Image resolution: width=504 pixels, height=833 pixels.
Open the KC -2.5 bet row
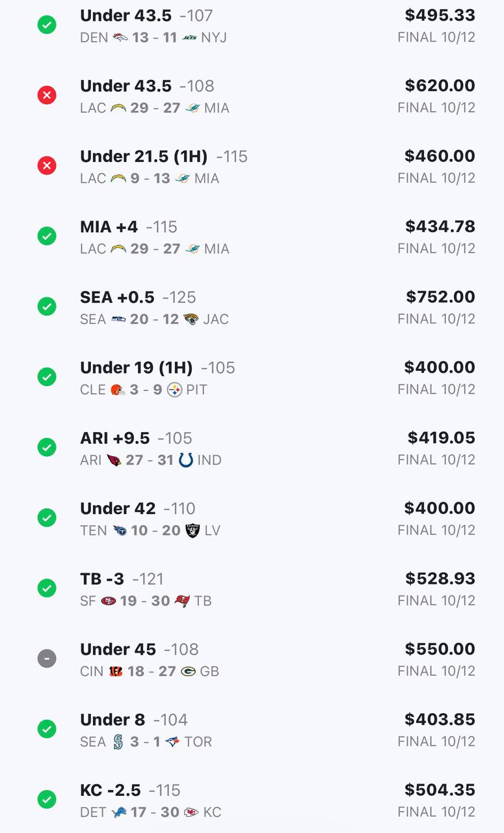[x=110, y=790]
